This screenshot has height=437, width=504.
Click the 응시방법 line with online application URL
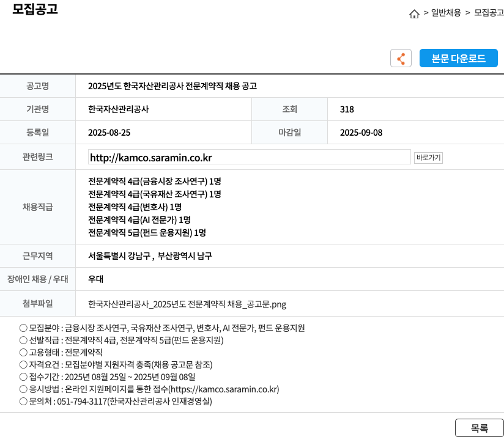tap(149, 389)
